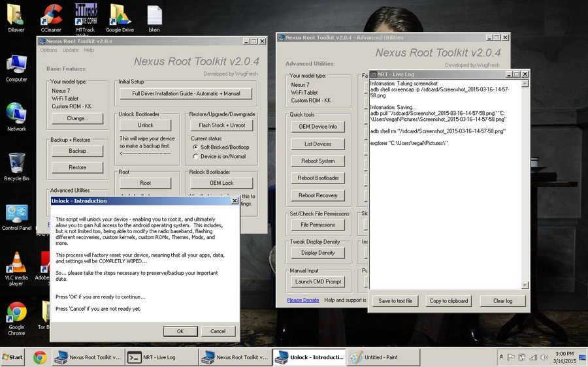Click the OEM Lock button

click(x=221, y=183)
